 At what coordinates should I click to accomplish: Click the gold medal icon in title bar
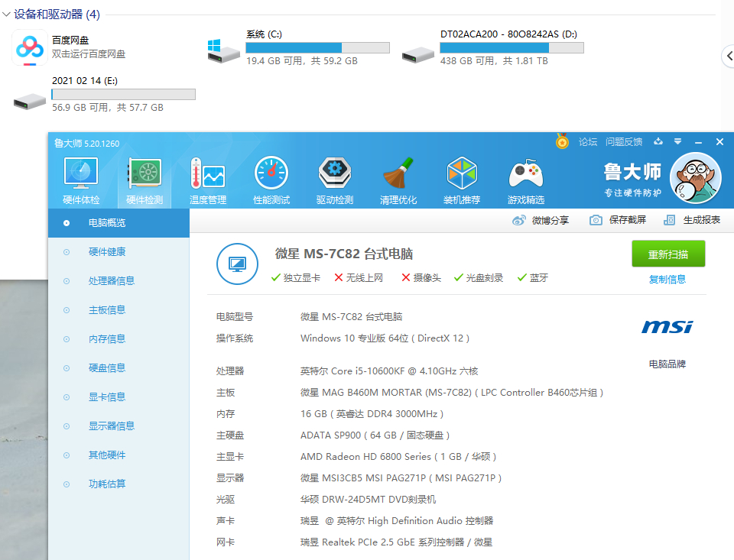pos(562,141)
